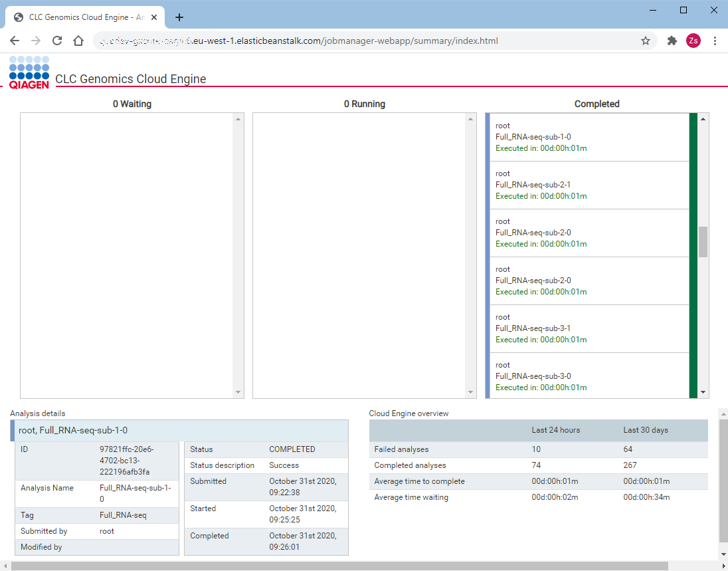
Task: Click the Cloud Engine overview scrollbar down arrow
Action: pos(723,554)
